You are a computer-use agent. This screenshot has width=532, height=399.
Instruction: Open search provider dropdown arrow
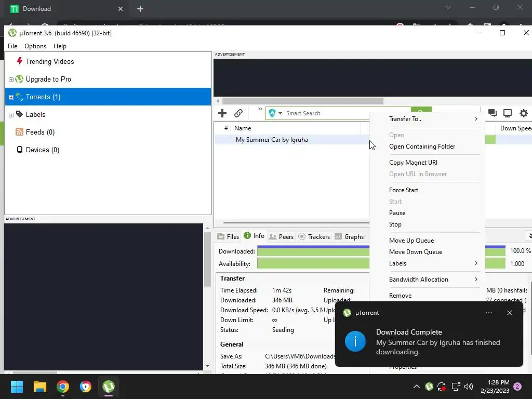pos(280,113)
